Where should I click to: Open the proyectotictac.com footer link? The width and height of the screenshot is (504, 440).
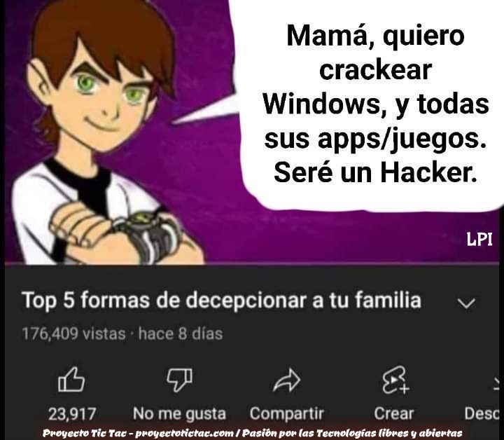185,433
